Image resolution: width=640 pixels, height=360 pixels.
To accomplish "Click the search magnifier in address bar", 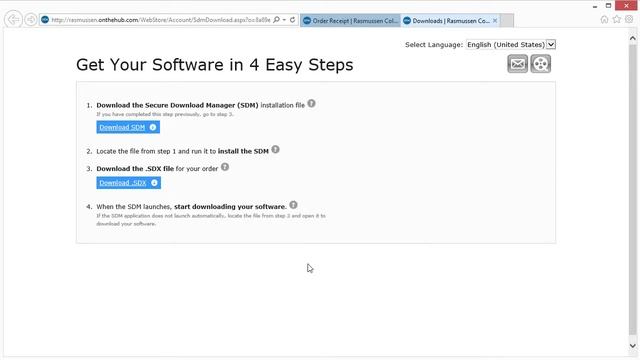I will [276, 20].
